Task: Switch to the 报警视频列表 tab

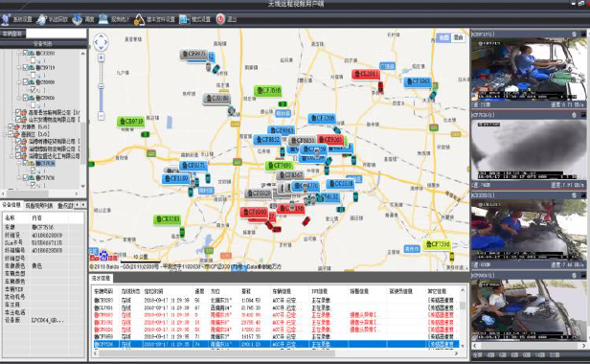Action: pyautogui.click(x=39, y=206)
